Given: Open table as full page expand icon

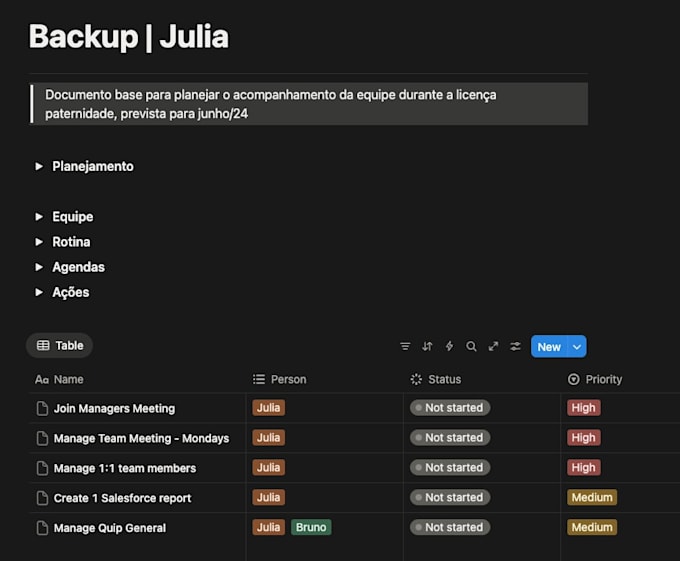Looking at the screenshot, I should point(493,346).
